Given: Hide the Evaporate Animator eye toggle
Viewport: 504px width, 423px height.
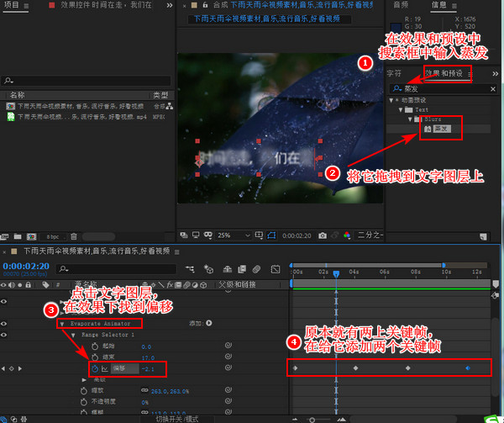Looking at the screenshot, I should 4,324.
